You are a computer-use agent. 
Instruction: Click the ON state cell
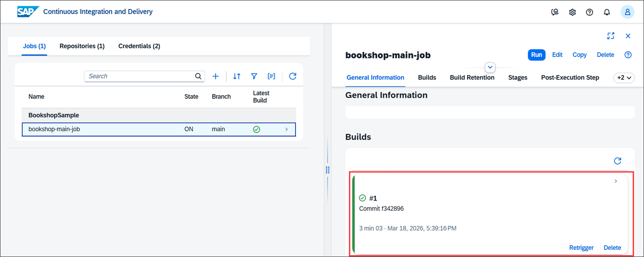(189, 129)
